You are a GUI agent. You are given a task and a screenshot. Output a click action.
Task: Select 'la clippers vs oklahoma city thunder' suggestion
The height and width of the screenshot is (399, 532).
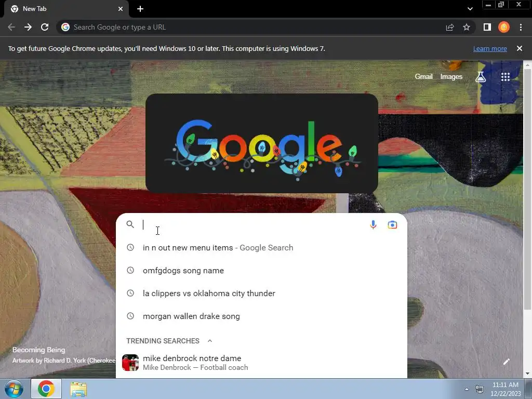pos(262,293)
